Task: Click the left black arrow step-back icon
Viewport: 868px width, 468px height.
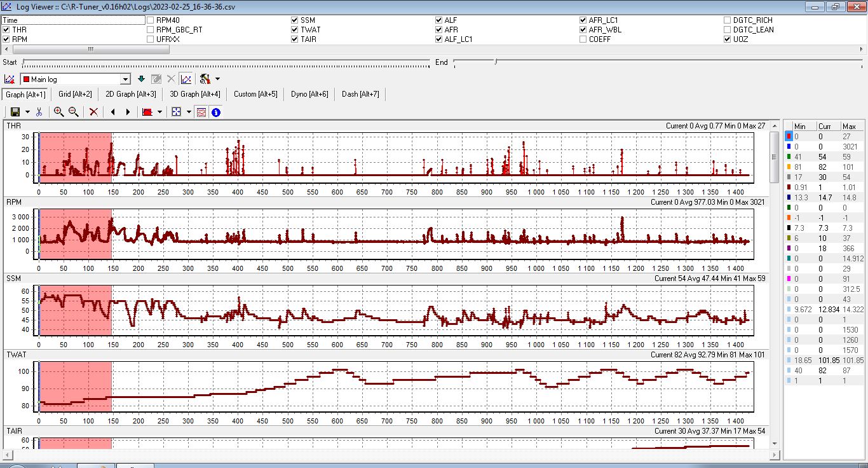Action: [113, 112]
